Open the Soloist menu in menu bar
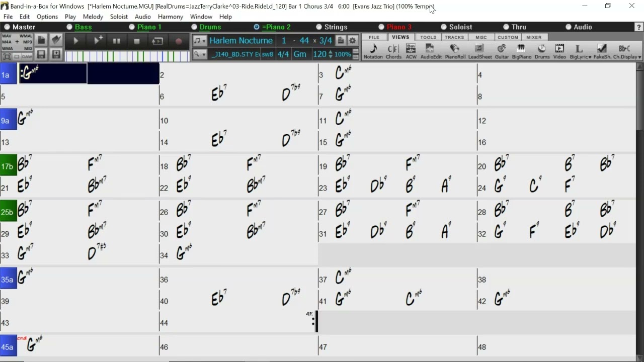 click(119, 17)
